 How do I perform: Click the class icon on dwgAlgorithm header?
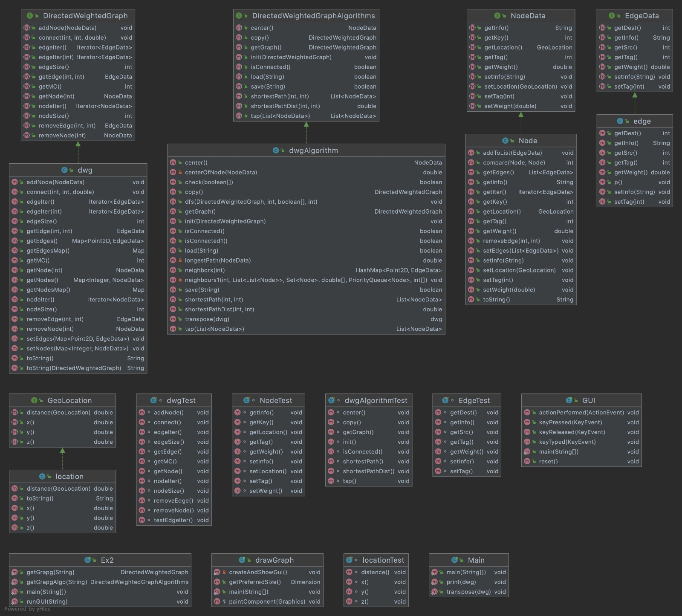point(276,150)
